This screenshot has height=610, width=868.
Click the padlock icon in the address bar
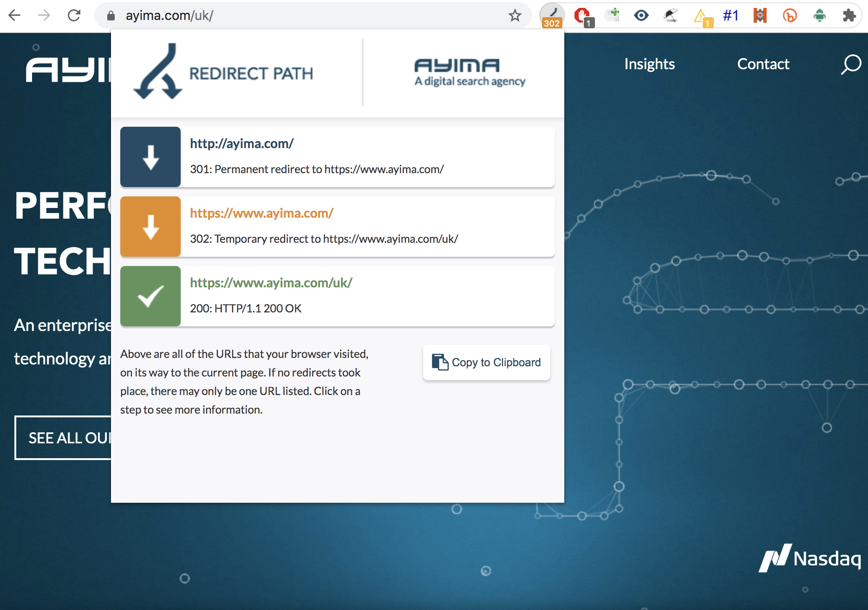point(111,15)
